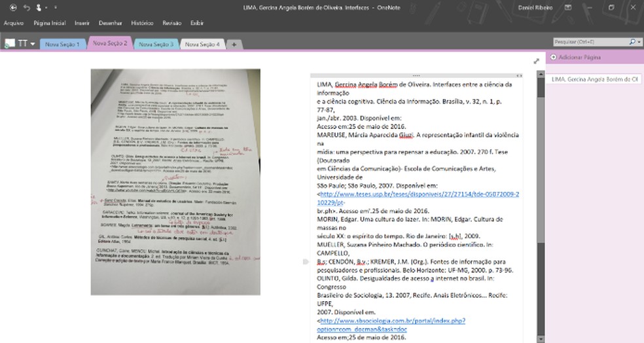Click scrollbar up arrow
The width and height of the screenshot is (644, 343).
[541, 74]
